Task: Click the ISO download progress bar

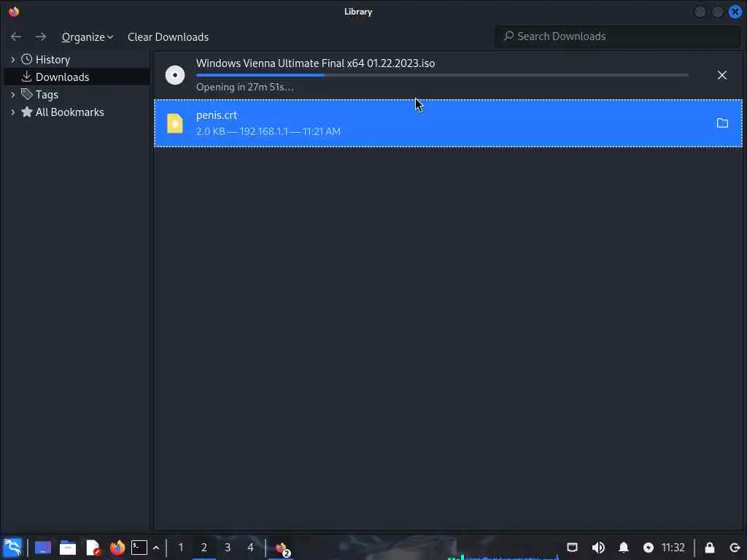Action: coord(442,75)
